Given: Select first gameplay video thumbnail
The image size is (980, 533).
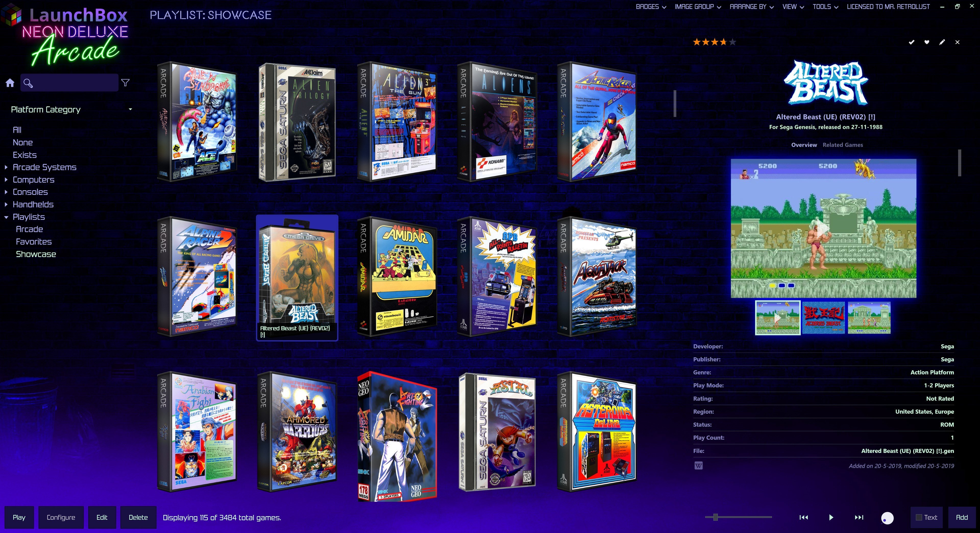Looking at the screenshot, I should point(778,318).
